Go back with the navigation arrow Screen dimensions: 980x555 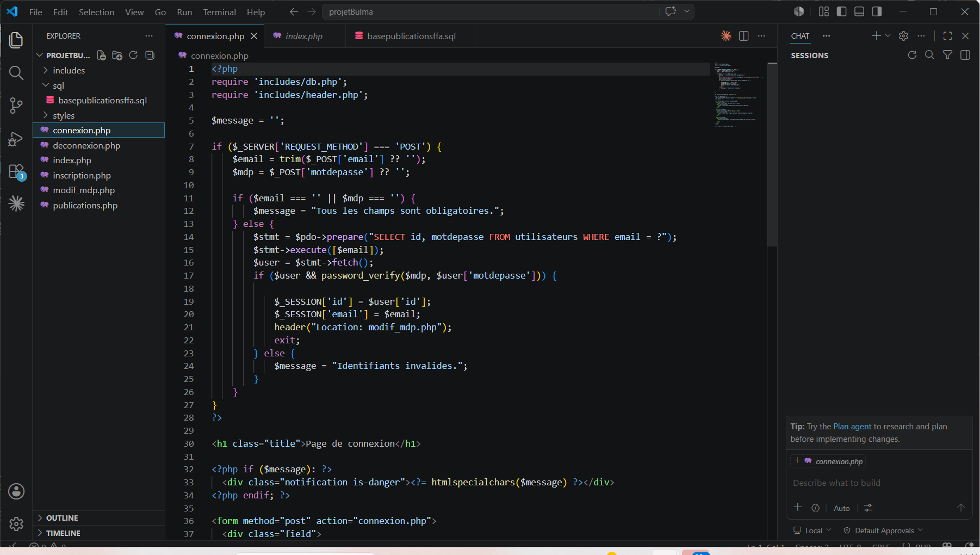(294, 11)
